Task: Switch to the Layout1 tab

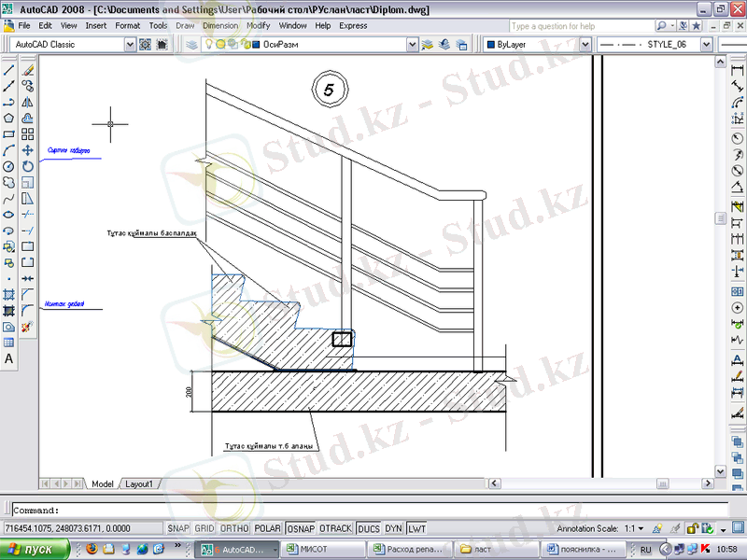Action: [x=139, y=484]
